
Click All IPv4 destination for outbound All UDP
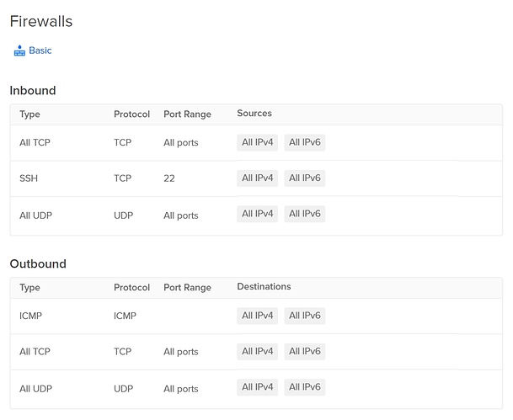tap(258, 388)
